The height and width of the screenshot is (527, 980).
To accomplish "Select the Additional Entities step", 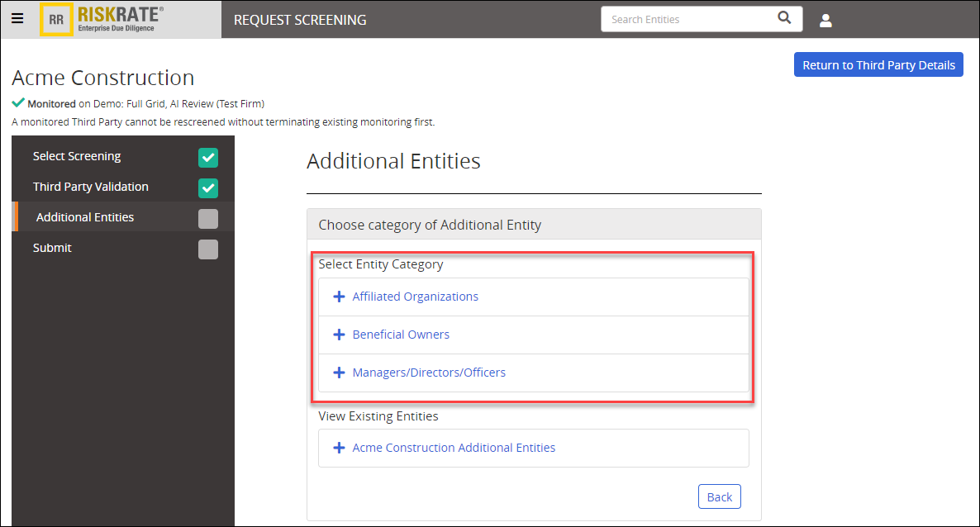I will pos(84,216).
